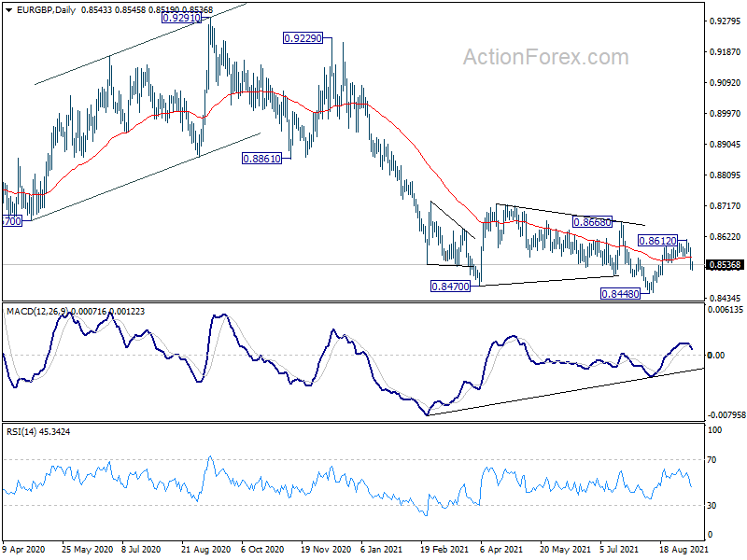Select the 0.86680 resistance label

(x=592, y=222)
